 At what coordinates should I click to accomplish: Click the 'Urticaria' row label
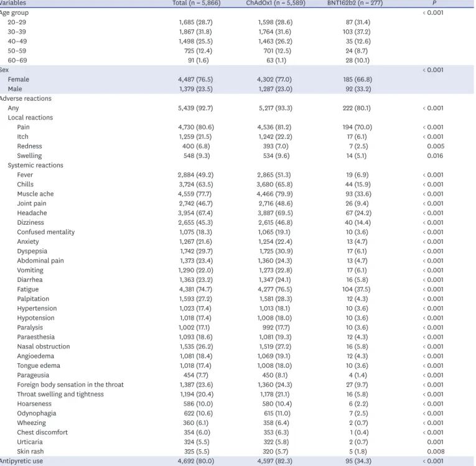tap(30, 442)
